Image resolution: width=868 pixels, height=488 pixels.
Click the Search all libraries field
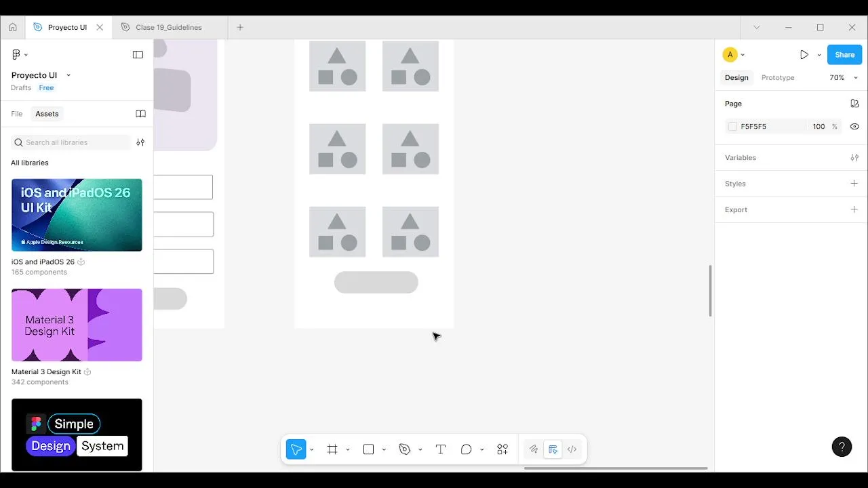(71, 142)
